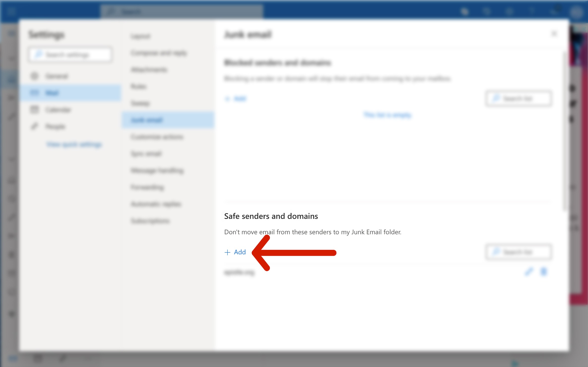The height and width of the screenshot is (367, 588).
Task: Select Message handling option
Action: (157, 170)
